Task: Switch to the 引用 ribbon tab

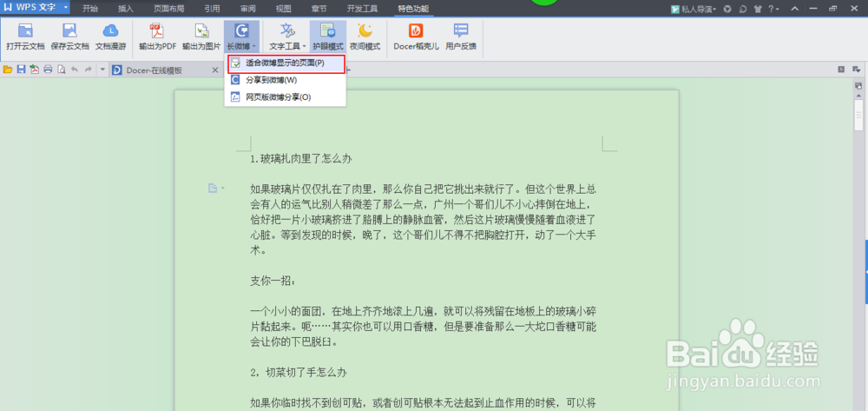Action: pos(212,9)
